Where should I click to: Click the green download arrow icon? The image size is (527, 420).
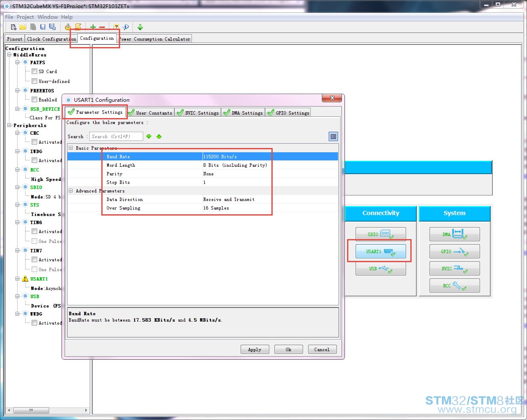(x=140, y=27)
